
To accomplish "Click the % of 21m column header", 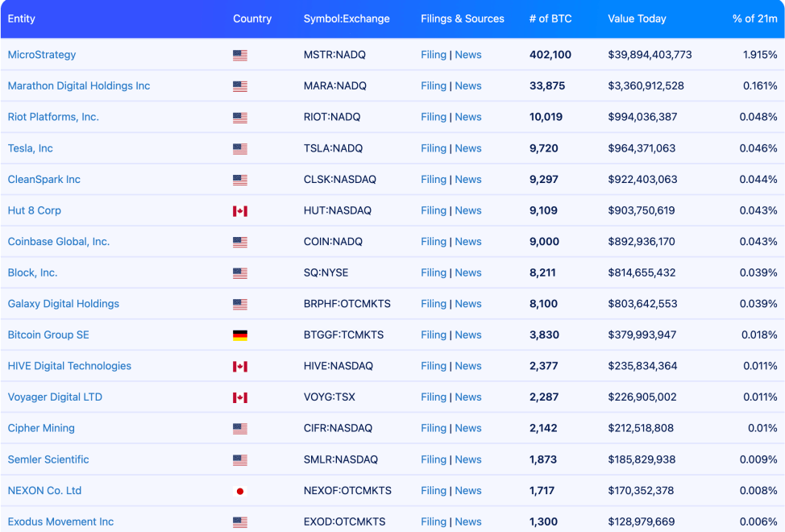I will coord(754,19).
